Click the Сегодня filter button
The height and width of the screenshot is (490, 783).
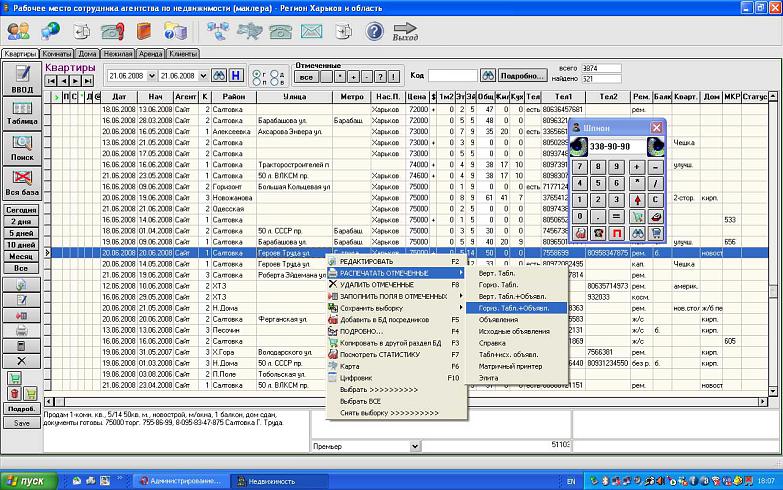[21, 210]
